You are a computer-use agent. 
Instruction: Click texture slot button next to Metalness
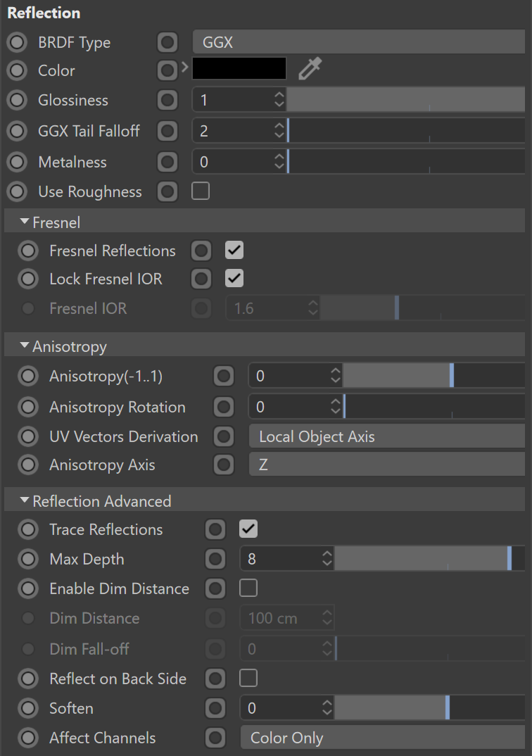(x=167, y=162)
